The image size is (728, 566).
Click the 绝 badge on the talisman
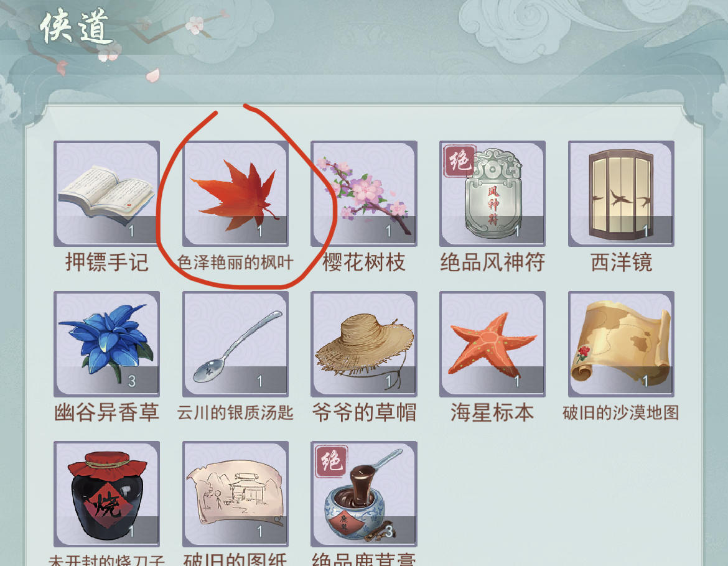tap(459, 162)
